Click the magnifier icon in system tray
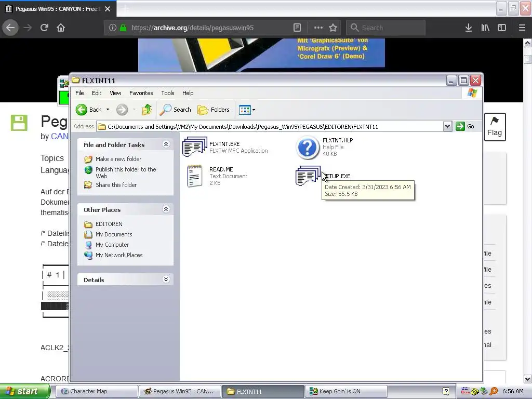Viewport: 532px width, 399px height. point(494,391)
